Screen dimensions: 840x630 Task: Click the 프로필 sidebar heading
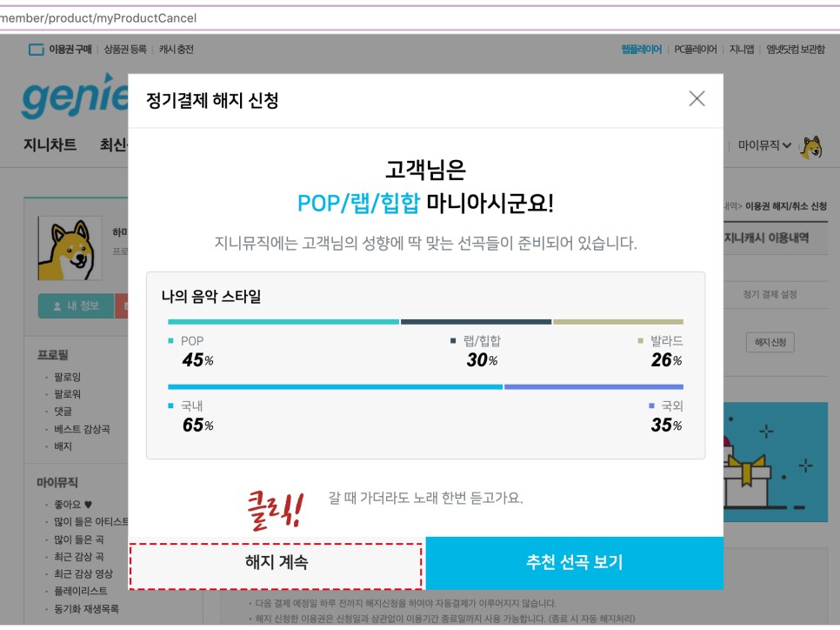pos(52,355)
